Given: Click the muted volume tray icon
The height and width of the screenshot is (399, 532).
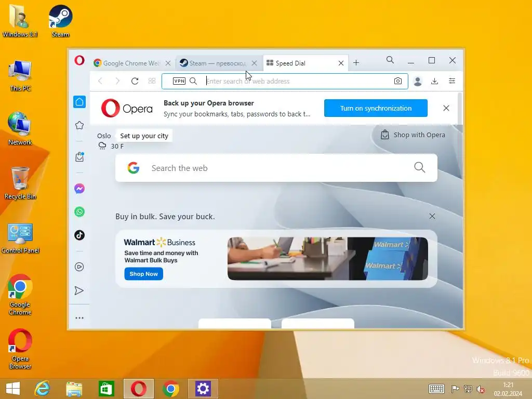Looking at the screenshot, I should tap(481, 389).
